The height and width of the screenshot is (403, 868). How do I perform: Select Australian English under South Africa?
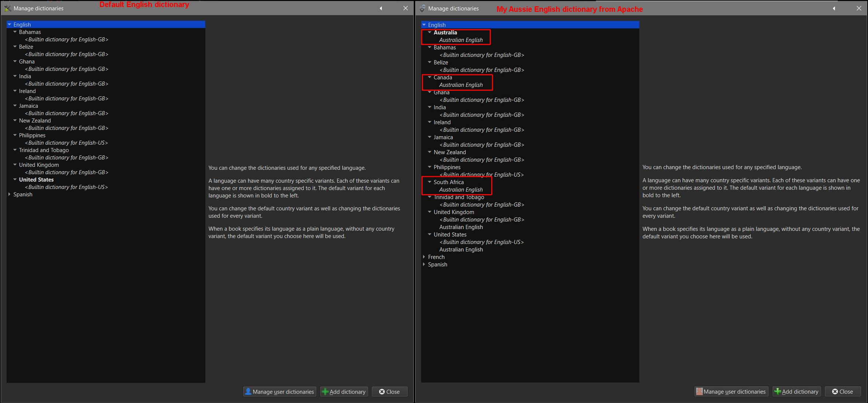[x=461, y=190]
